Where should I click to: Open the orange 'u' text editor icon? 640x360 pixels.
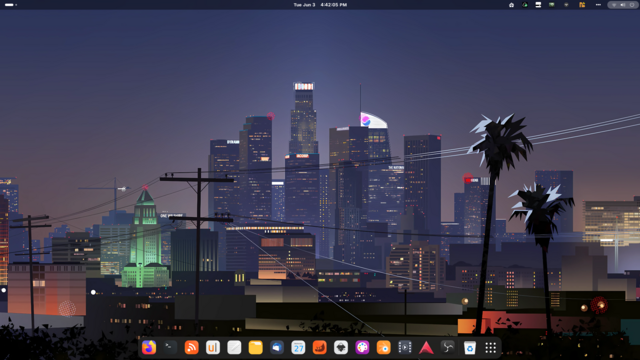[213, 347]
